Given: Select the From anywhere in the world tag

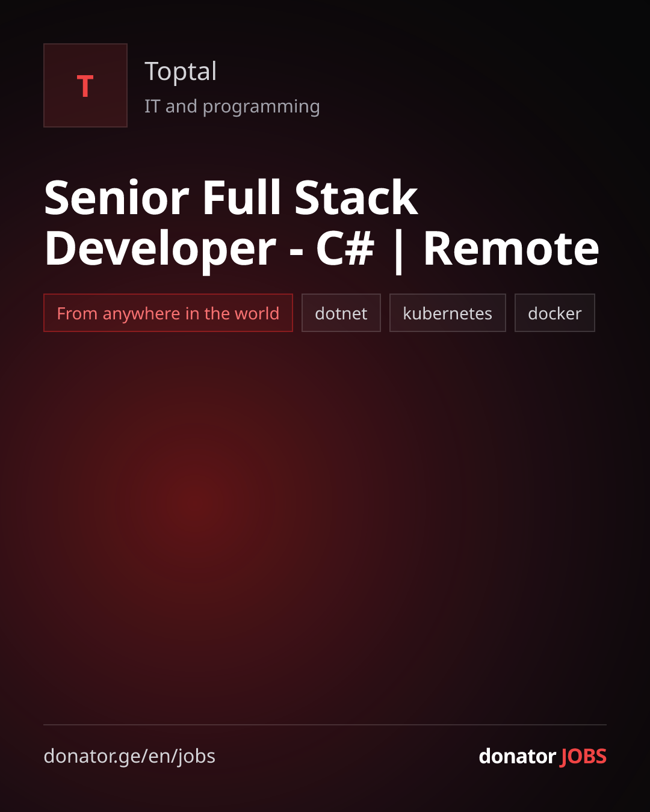Looking at the screenshot, I should (168, 313).
